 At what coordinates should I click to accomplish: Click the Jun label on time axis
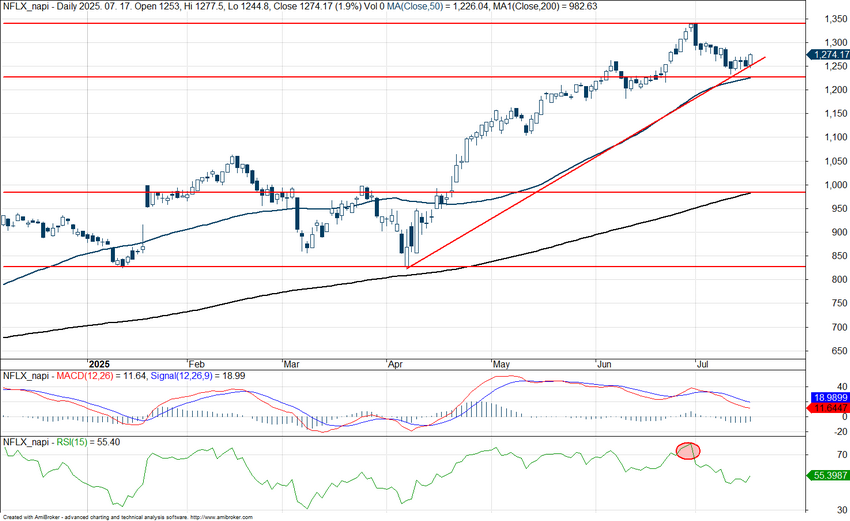click(604, 364)
